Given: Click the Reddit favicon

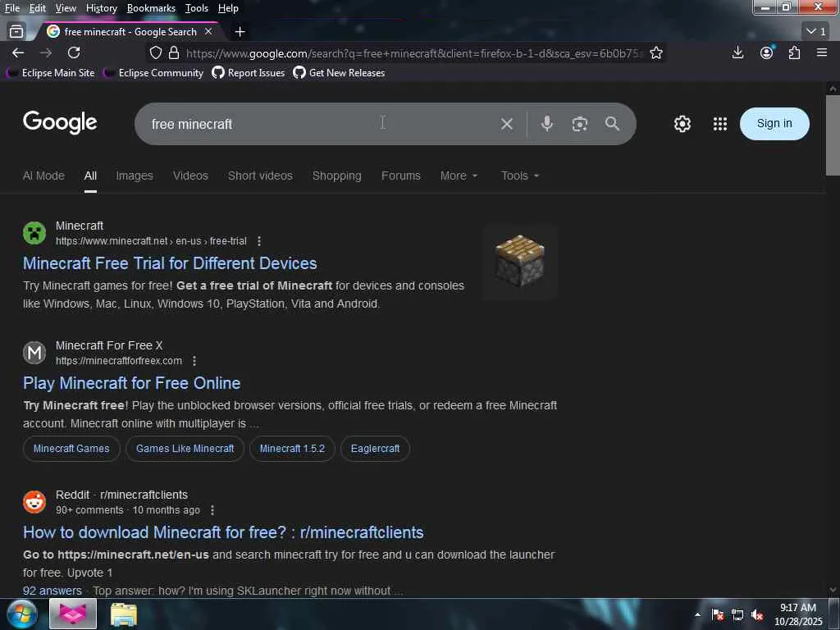Looking at the screenshot, I should (34, 502).
